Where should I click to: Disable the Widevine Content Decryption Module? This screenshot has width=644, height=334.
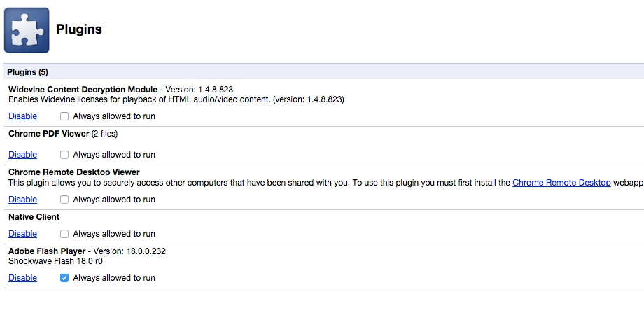pos(22,116)
